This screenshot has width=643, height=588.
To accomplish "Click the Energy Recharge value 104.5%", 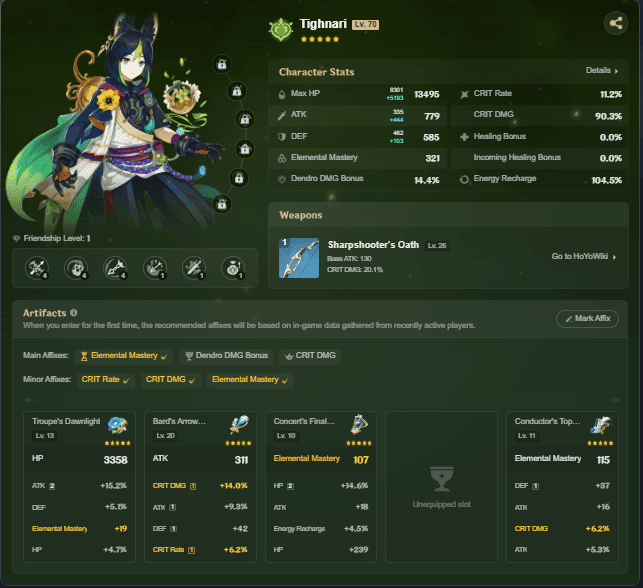I will (x=607, y=180).
